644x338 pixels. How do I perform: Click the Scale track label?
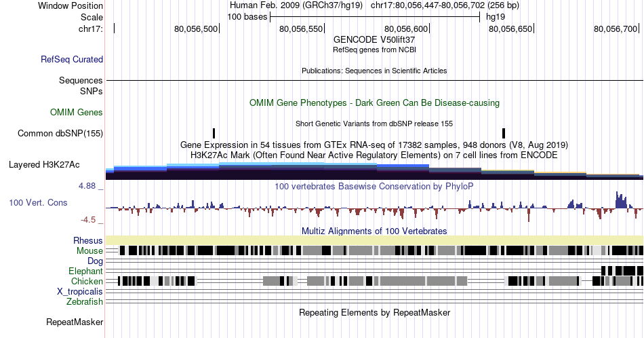click(92, 17)
